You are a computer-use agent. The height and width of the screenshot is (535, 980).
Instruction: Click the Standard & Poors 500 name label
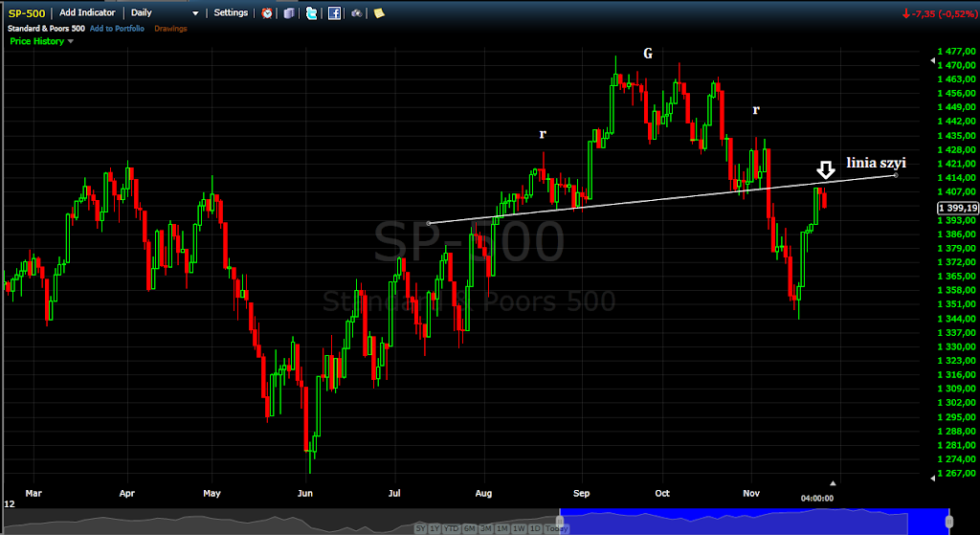coord(46,28)
